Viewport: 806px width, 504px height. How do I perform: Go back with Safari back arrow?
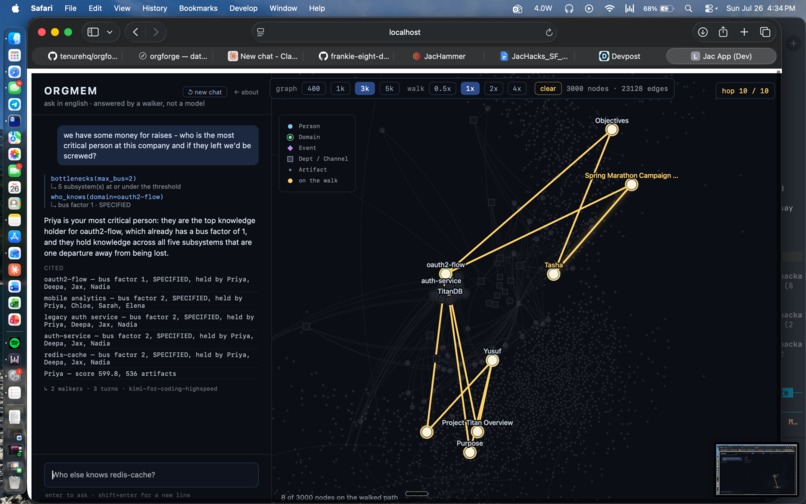[x=135, y=32]
